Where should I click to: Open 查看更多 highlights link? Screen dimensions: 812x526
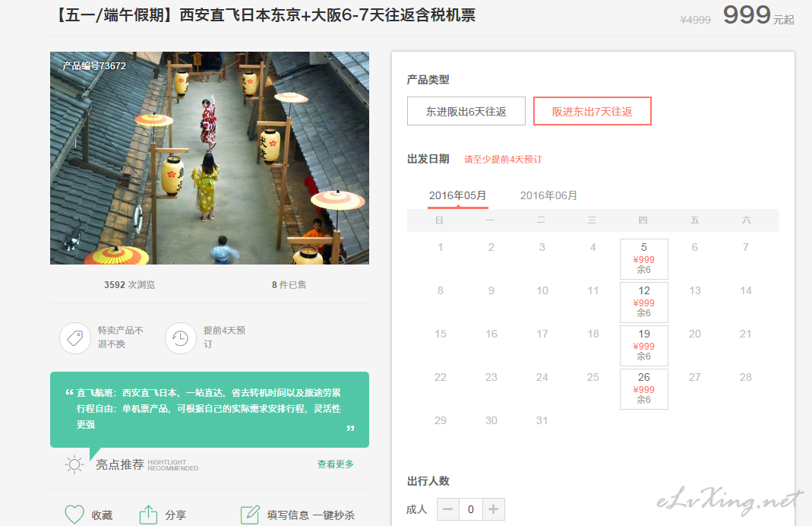tap(336, 464)
